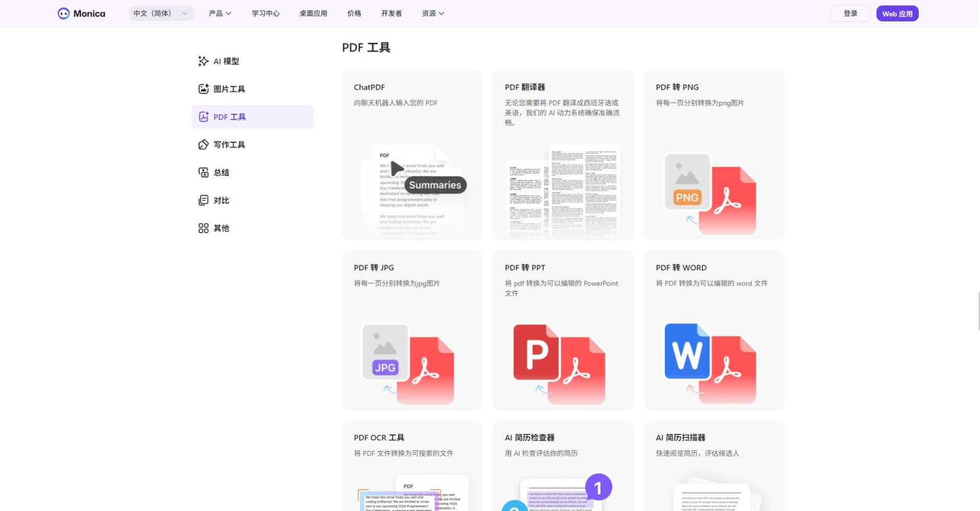The image size is (980, 511).
Task: Click the PDF 工具 sidebar icon
Action: pos(203,117)
